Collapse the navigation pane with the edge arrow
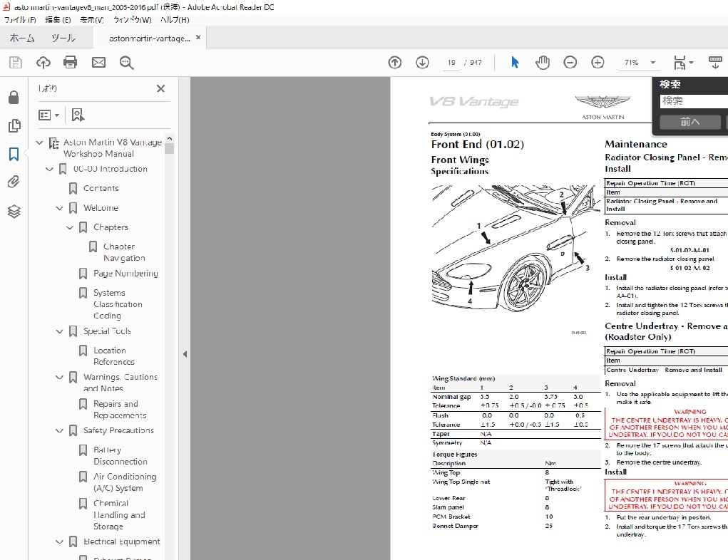Screen dimensions: 728x560 [x=185, y=353]
